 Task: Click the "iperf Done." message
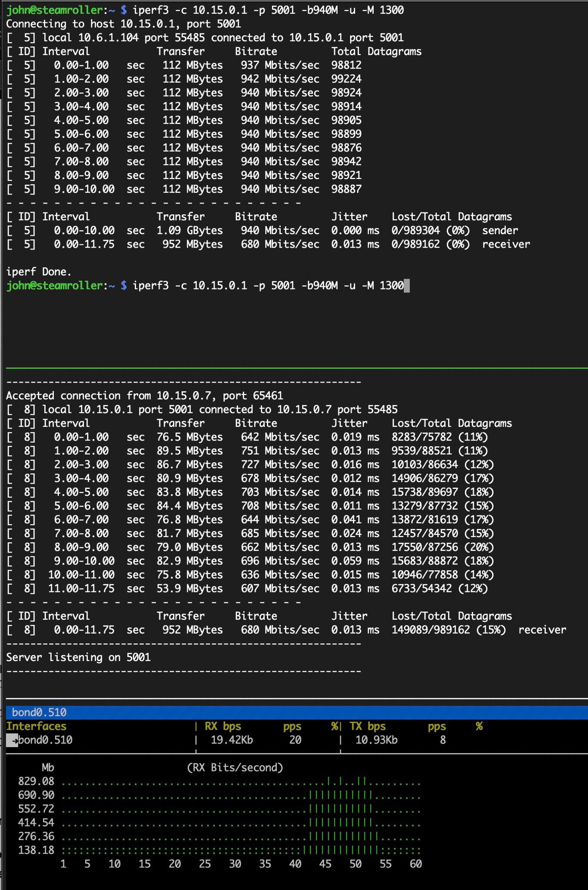(39, 272)
